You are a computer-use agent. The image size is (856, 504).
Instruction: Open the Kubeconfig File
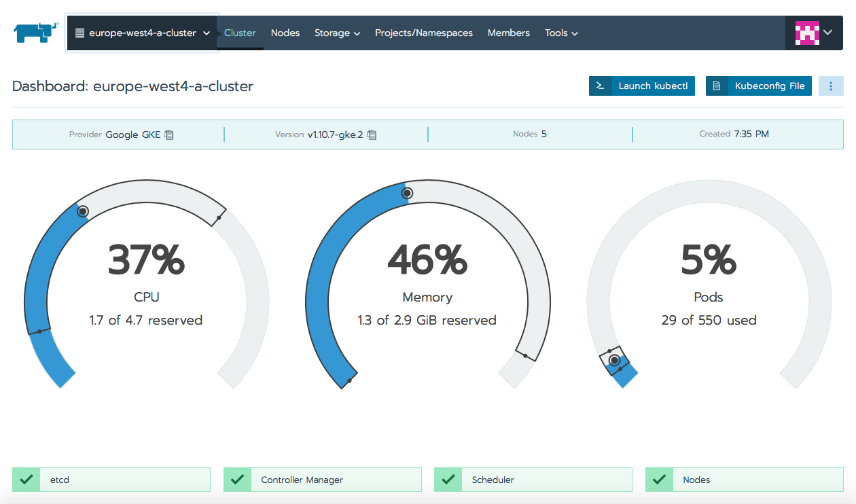coord(759,86)
